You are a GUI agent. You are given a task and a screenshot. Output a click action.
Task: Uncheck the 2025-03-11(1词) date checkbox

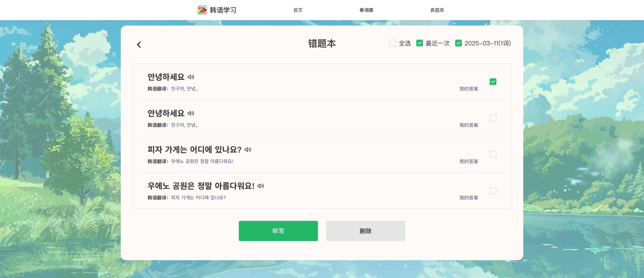click(458, 43)
